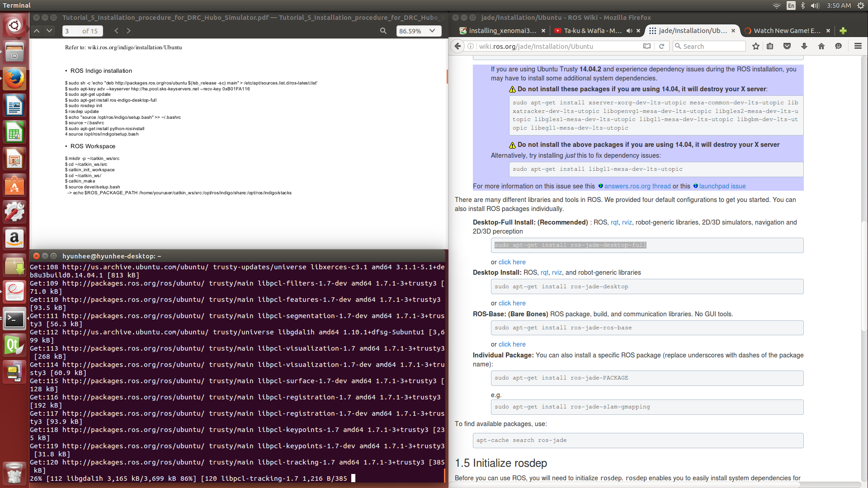Close the Watch New Game tab

[x=828, y=31]
